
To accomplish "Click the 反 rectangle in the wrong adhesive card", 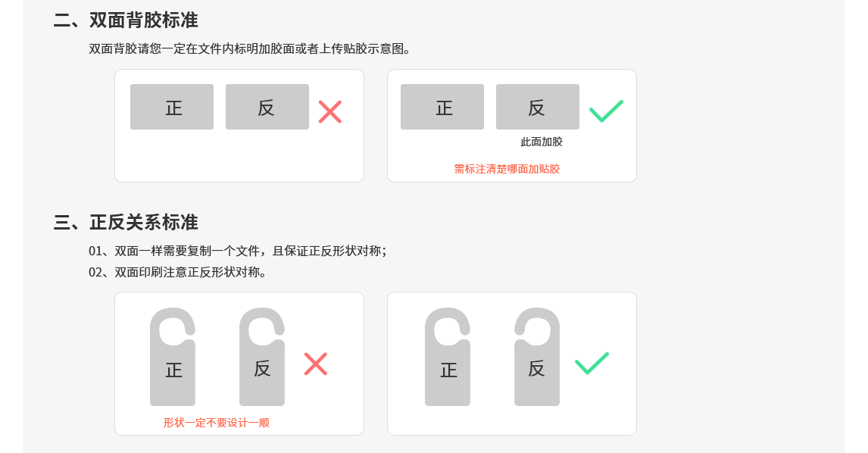I will point(267,107).
